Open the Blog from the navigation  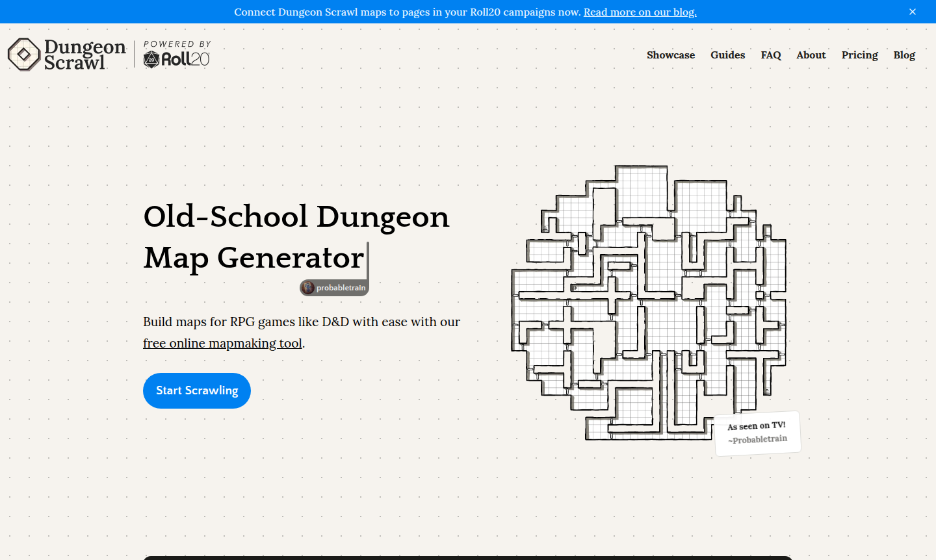[904, 55]
